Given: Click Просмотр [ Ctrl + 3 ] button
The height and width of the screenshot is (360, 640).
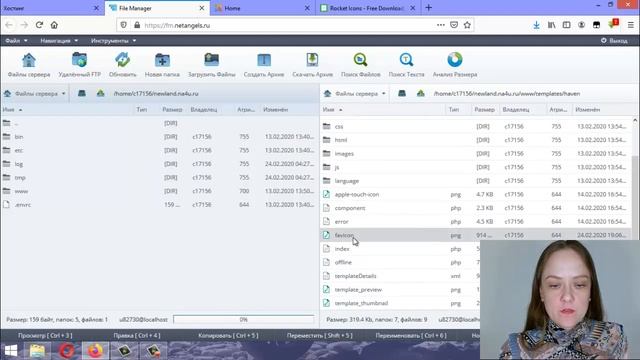Looking at the screenshot, I should click(45, 336).
